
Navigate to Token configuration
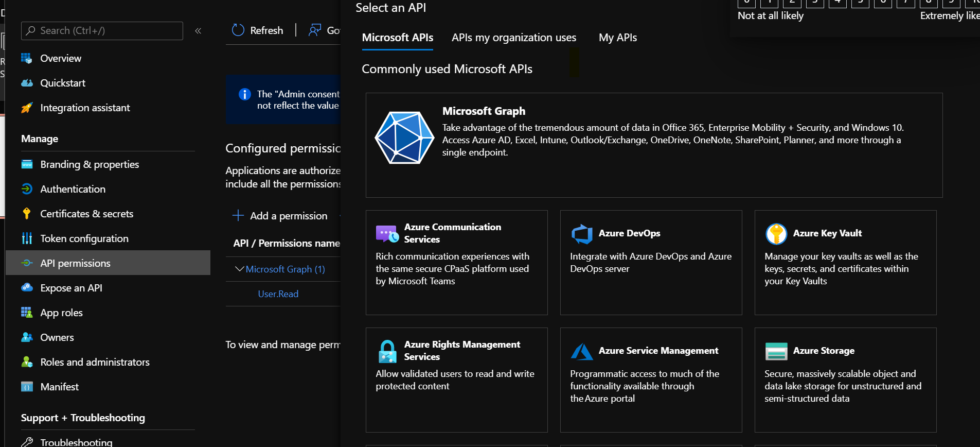tap(84, 238)
